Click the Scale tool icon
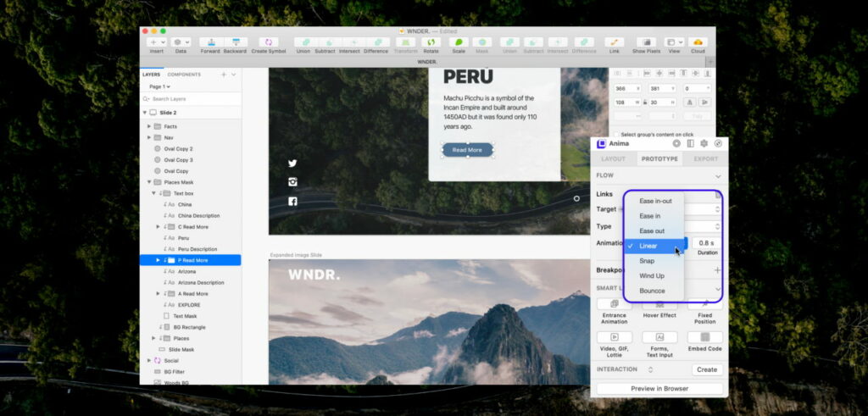 459,42
